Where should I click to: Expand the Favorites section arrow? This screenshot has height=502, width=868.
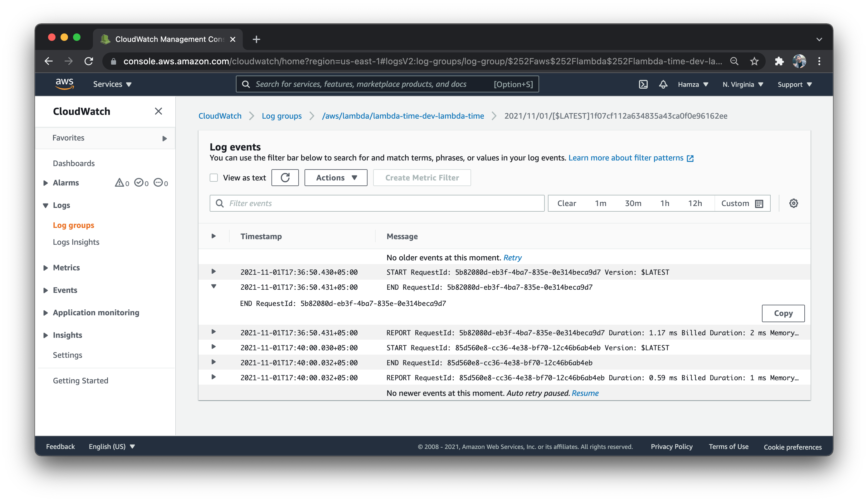165,139
